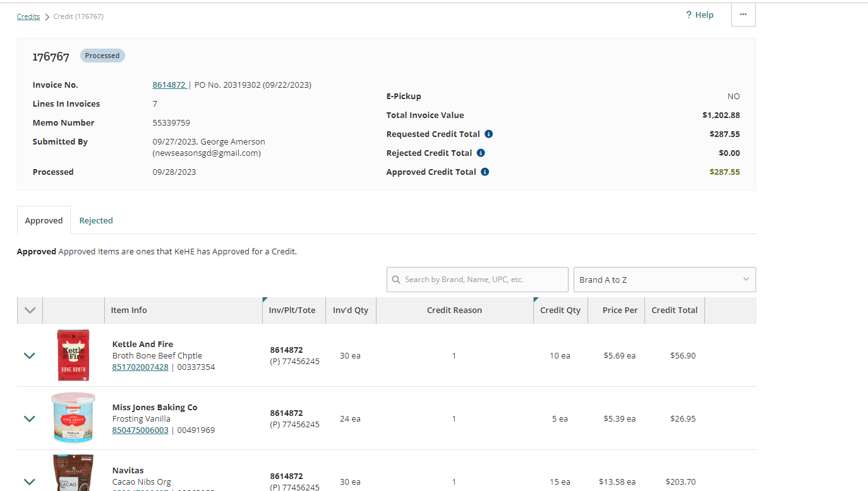Open the three-dots more options menu

pyautogui.click(x=743, y=15)
